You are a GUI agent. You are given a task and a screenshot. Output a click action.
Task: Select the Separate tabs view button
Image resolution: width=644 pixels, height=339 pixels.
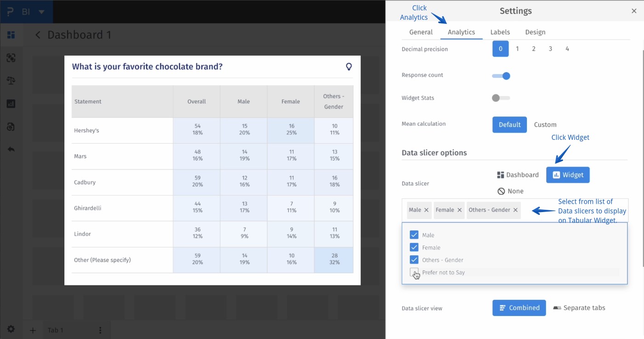coord(579,308)
